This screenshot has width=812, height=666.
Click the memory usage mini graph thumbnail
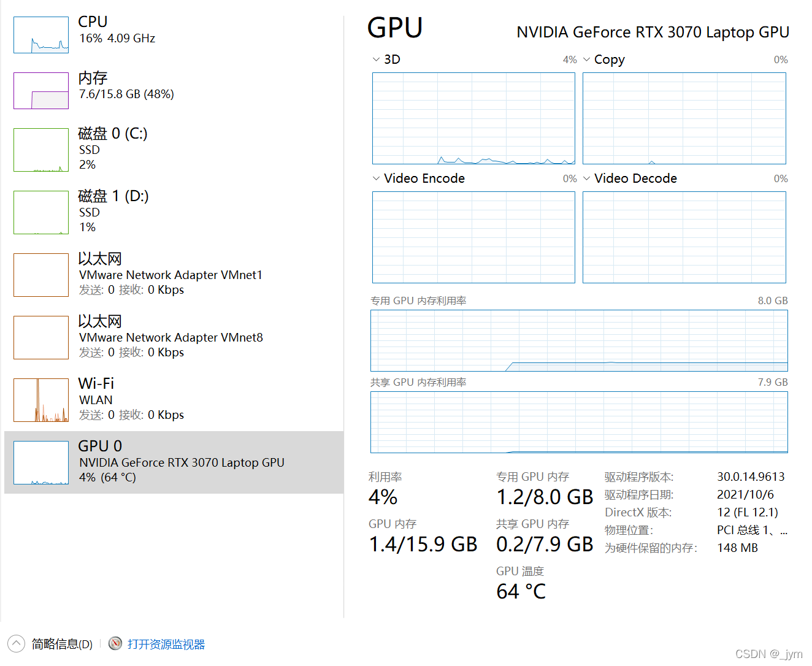(41, 91)
